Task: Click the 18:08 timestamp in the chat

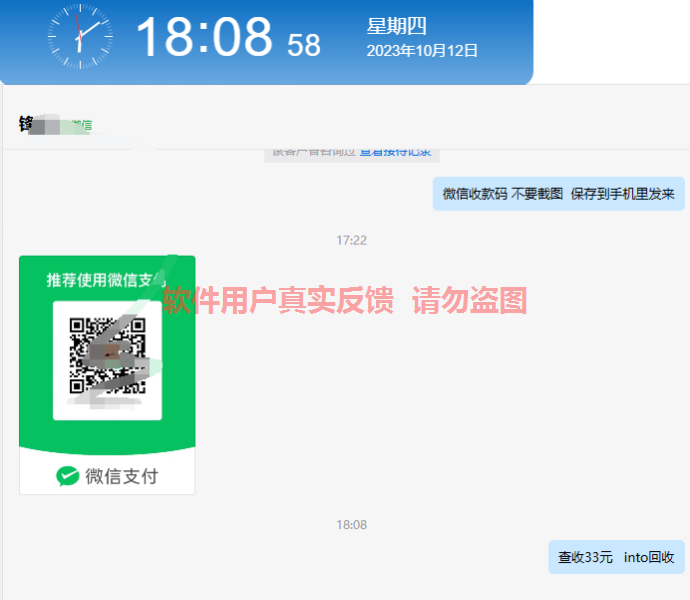Action: point(351,525)
